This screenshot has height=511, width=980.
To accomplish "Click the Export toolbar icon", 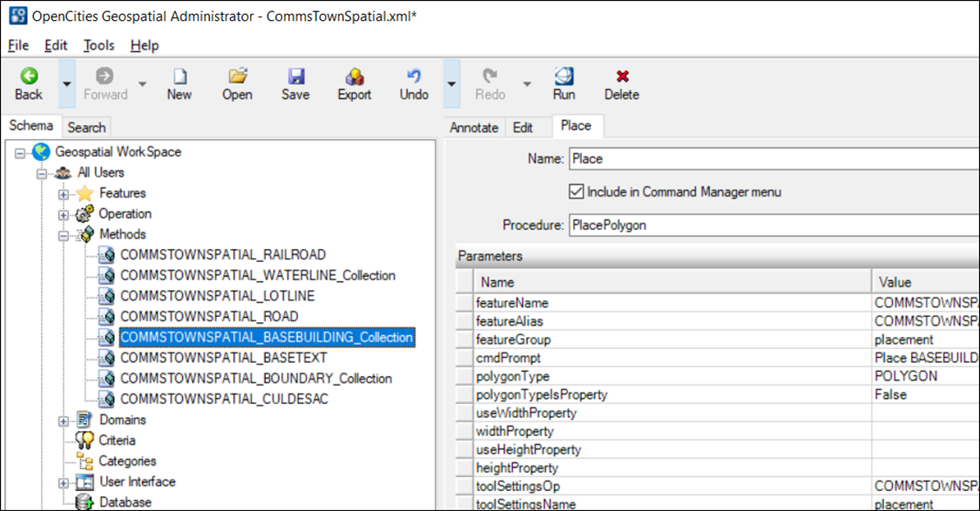I will (x=354, y=83).
